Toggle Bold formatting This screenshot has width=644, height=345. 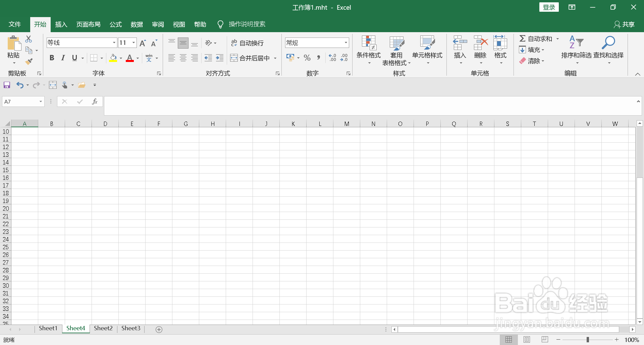(x=52, y=58)
